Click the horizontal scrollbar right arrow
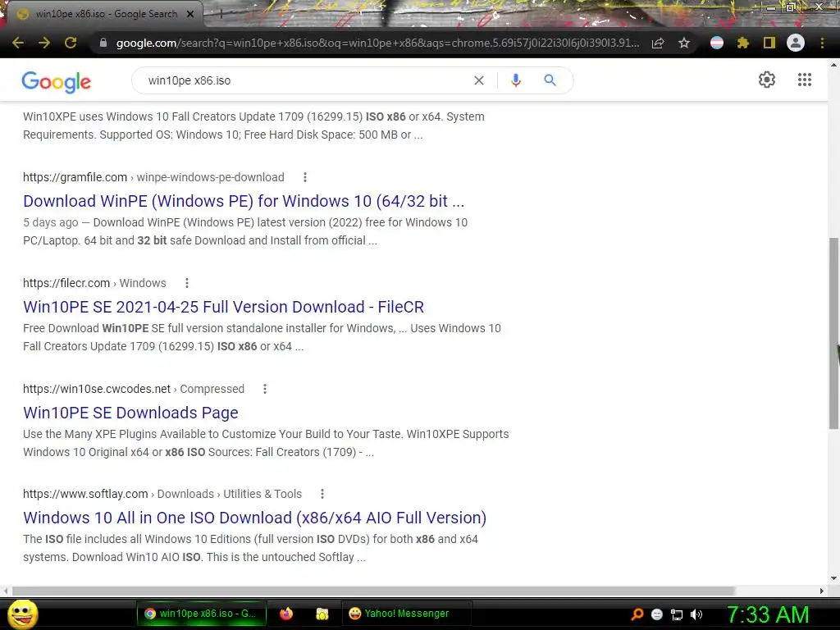840x630 pixels. [822, 591]
